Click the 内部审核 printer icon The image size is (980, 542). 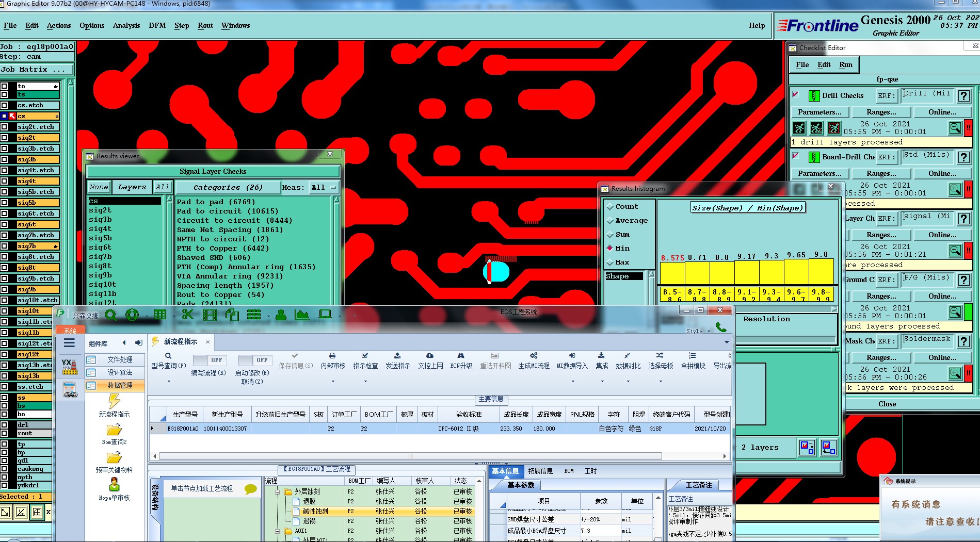[x=332, y=356]
